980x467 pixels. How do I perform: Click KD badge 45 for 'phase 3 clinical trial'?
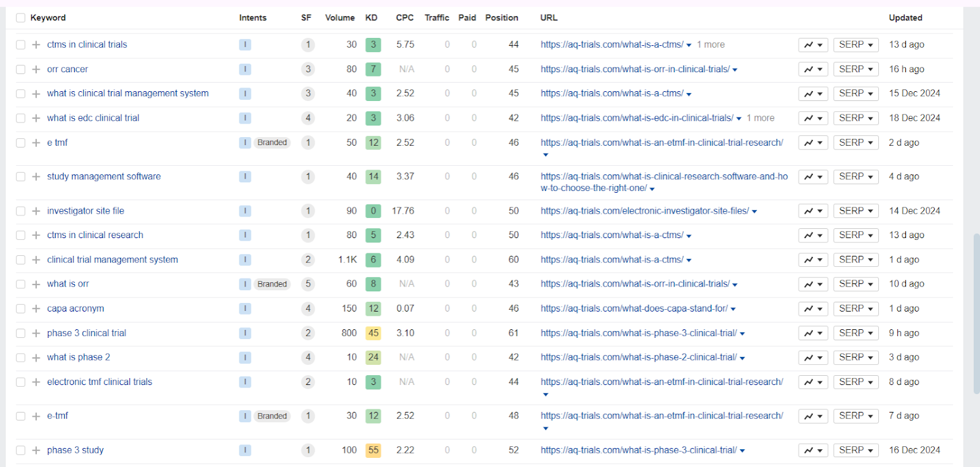click(373, 333)
